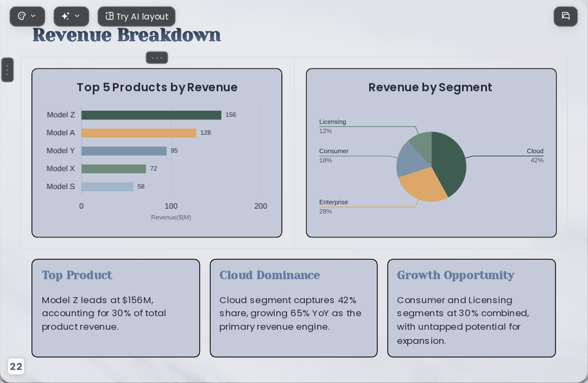Image resolution: width=588 pixels, height=383 pixels.
Task: Click the orange Model A bar
Action: (139, 133)
